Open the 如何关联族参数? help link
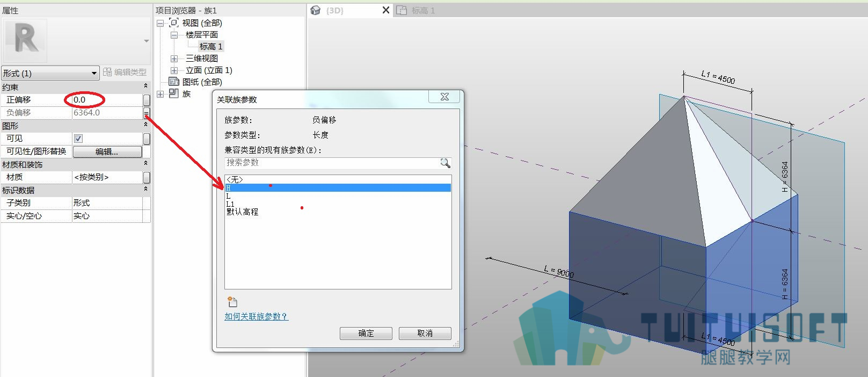The image size is (868, 377). point(256,316)
